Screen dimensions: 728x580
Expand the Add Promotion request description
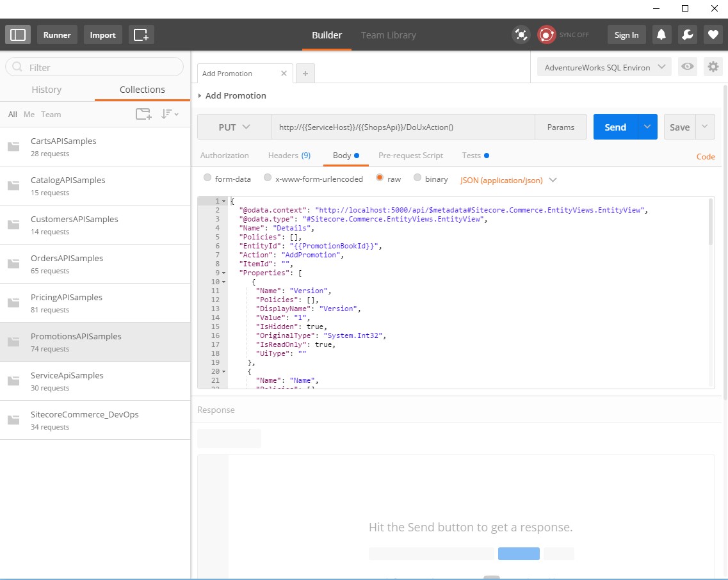tap(200, 95)
